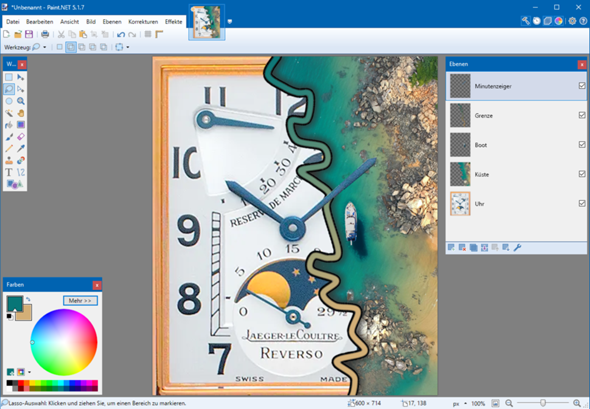Image resolution: width=590 pixels, height=409 pixels.
Task: Open layer properties wrench icon
Action: pos(517,247)
